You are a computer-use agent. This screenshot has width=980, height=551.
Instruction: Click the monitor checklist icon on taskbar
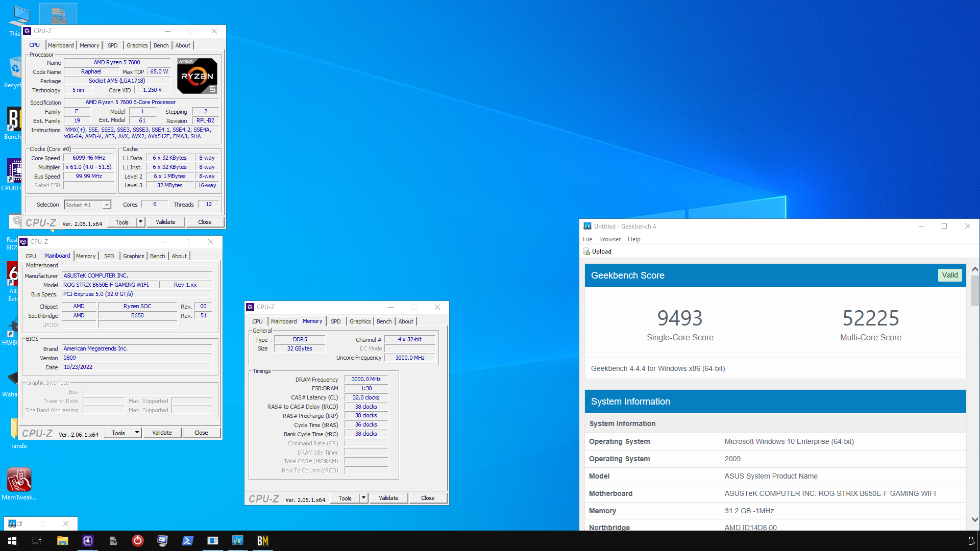pos(163,541)
